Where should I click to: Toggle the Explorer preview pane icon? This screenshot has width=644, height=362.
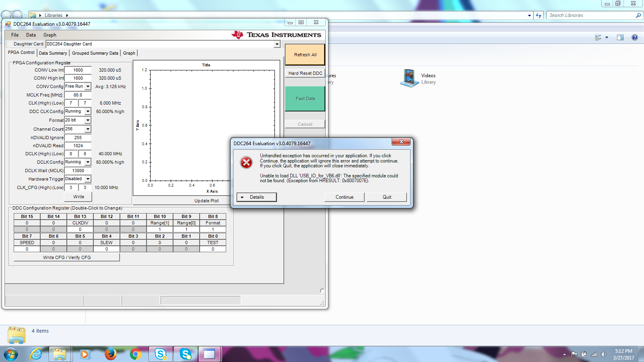(x=620, y=37)
